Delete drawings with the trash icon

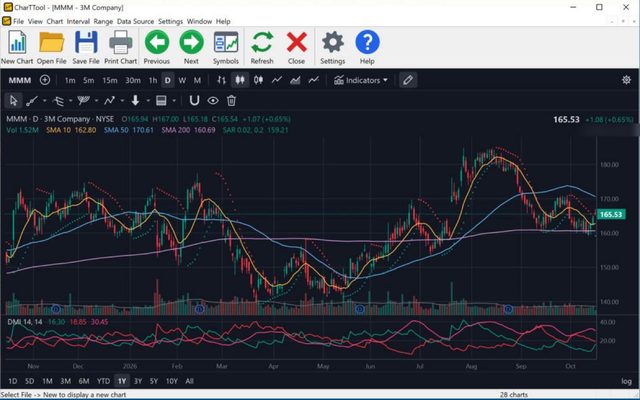(x=231, y=101)
